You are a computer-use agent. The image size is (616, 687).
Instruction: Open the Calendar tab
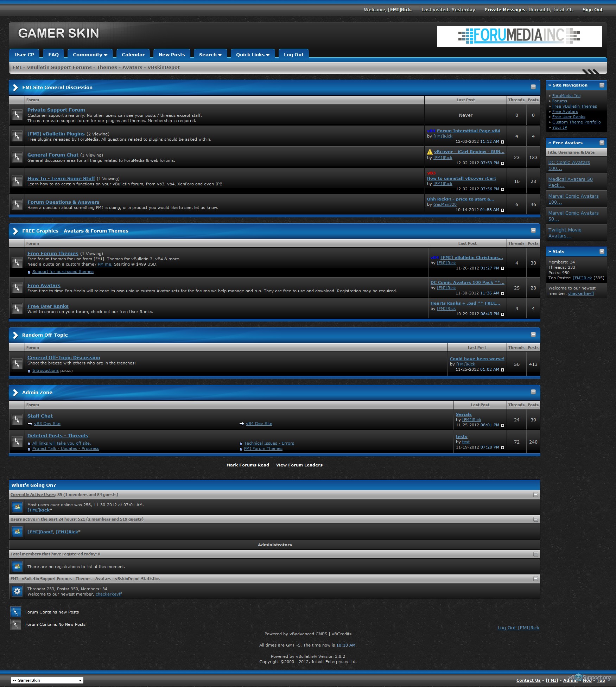click(x=133, y=55)
